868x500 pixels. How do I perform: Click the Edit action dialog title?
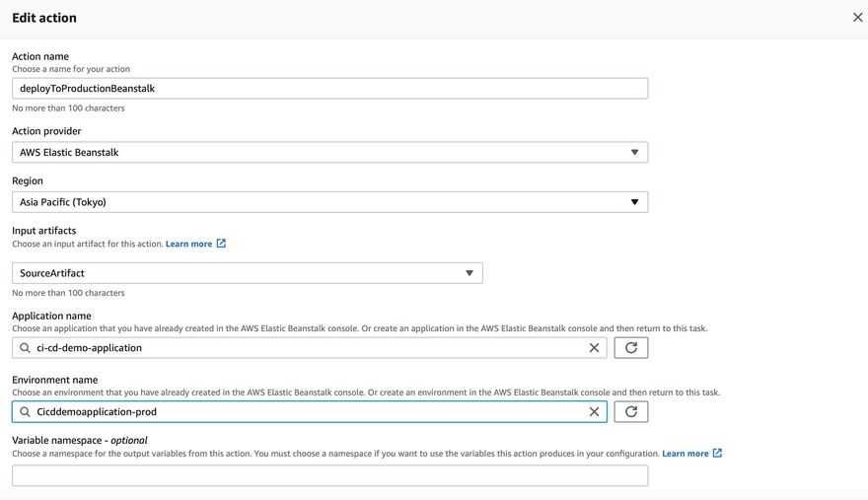44,18
